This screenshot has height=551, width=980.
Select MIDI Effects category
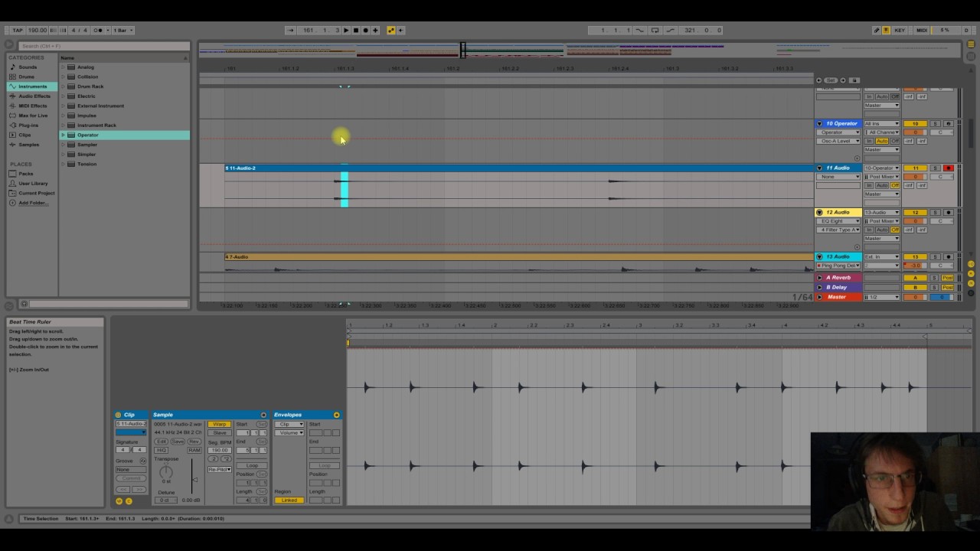[x=33, y=106]
